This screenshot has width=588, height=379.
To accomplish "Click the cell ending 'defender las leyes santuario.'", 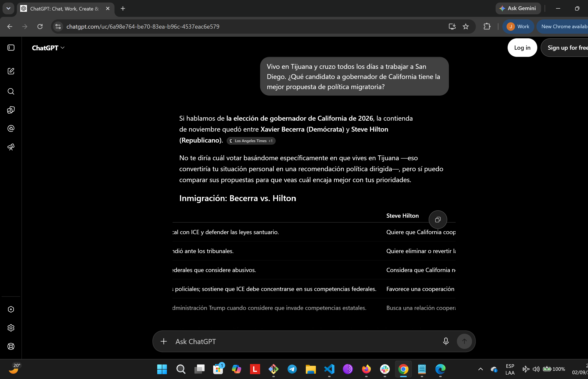I will (x=226, y=232).
